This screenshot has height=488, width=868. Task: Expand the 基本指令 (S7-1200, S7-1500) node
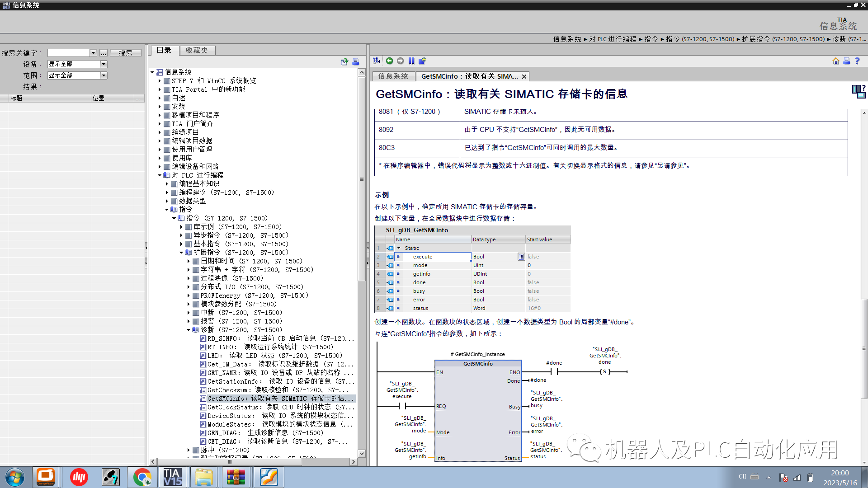point(181,244)
